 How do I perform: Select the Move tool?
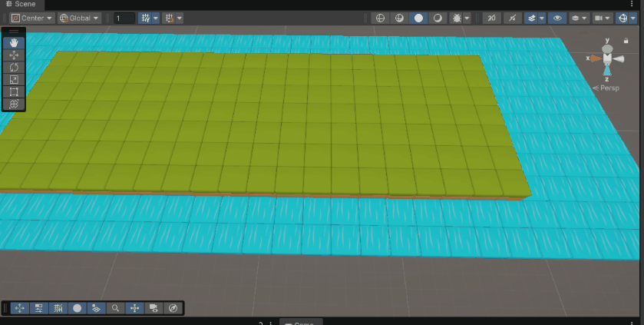(x=14, y=55)
